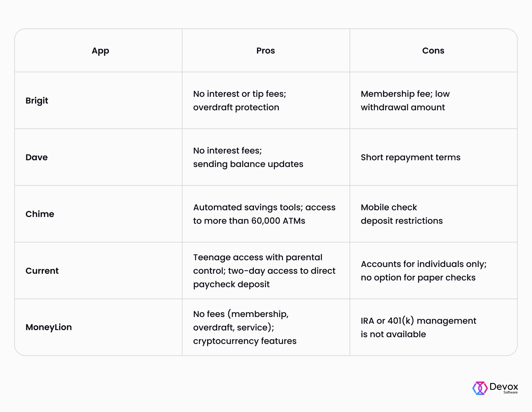Select the App column header

pos(100,51)
